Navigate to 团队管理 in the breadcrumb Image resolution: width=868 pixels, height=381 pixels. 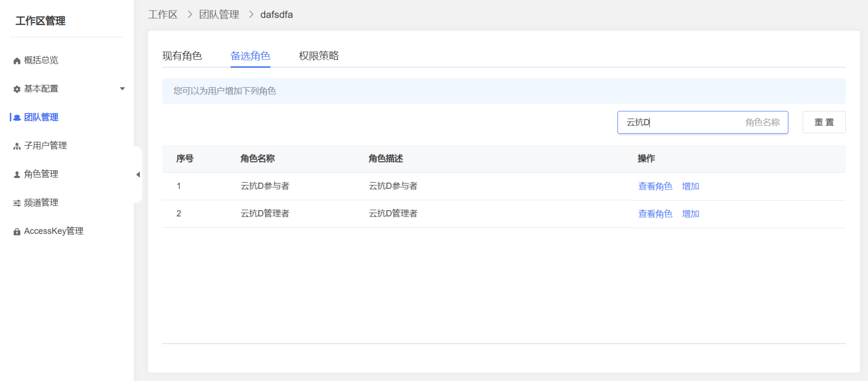click(x=219, y=14)
